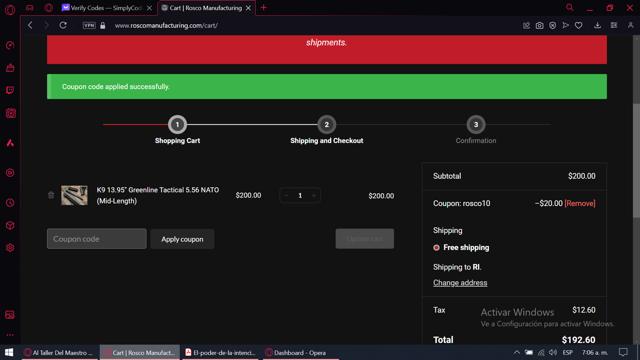The image size is (640, 360).
Task: Remove K9 Greenline item with trash icon
Action: [x=51, y=195]
